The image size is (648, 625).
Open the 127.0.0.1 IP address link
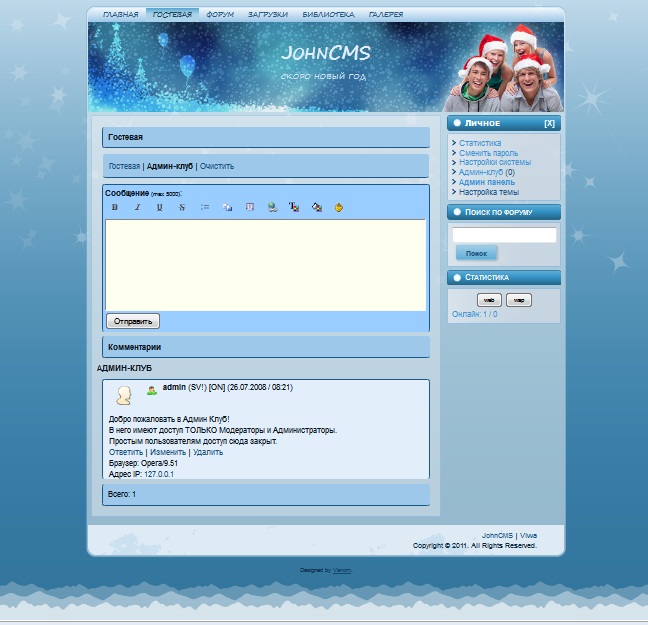pos(159,474)
